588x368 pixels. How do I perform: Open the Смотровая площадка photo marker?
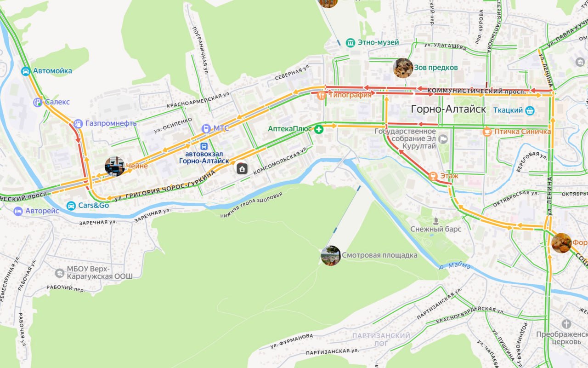[331, 256]
